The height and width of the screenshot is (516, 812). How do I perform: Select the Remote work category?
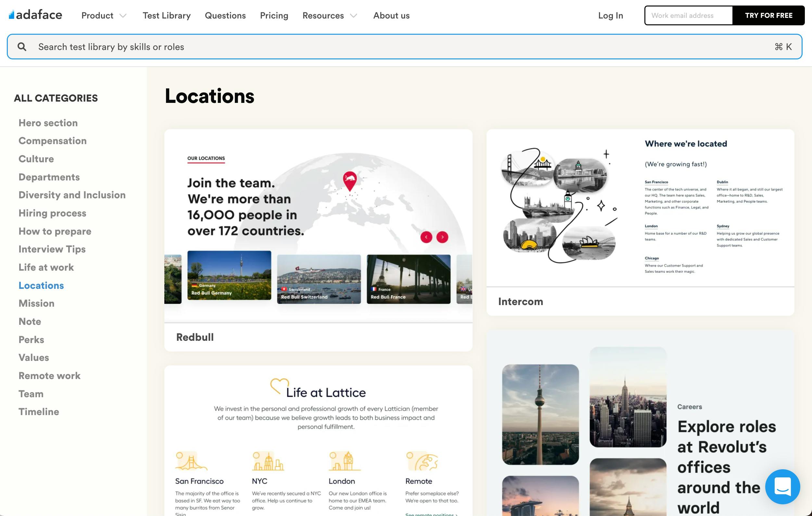pos(50,376)
